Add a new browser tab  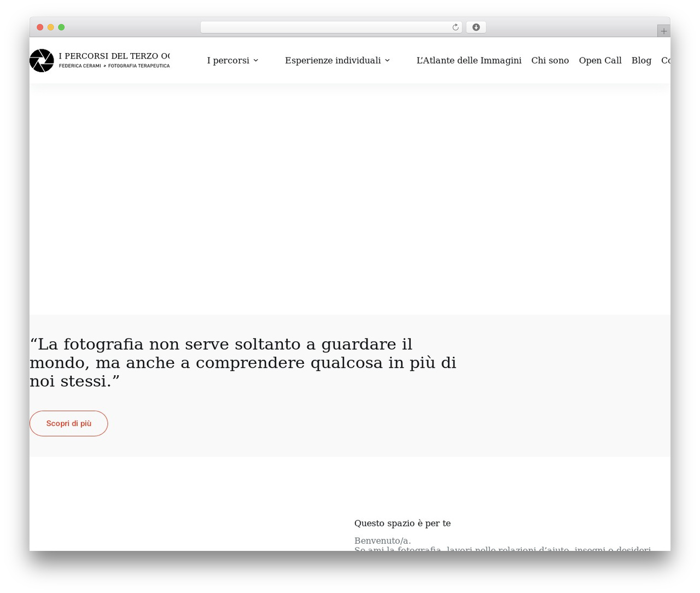[x=663, y=31]
